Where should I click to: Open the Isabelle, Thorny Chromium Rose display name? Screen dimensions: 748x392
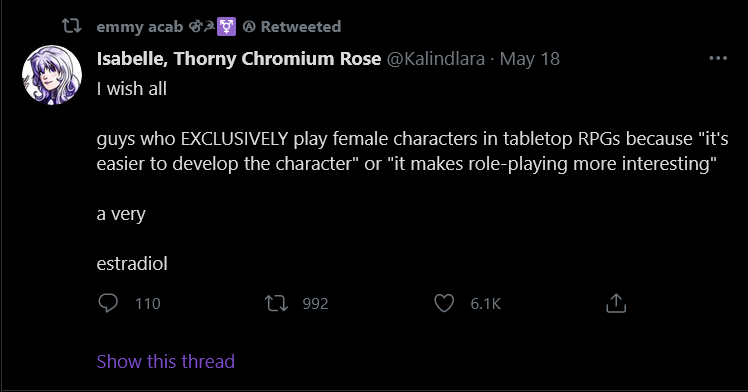(x=239, y=59)
